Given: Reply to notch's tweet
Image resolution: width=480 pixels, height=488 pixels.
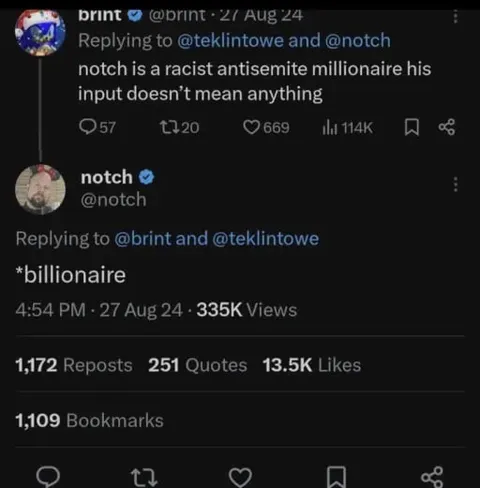Looking at the screenshot, I should (x=48, y=477).
